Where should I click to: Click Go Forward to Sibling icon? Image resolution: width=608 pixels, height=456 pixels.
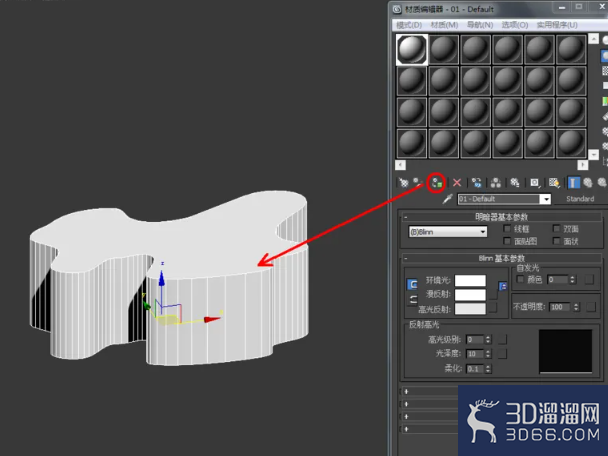point(602,183)
